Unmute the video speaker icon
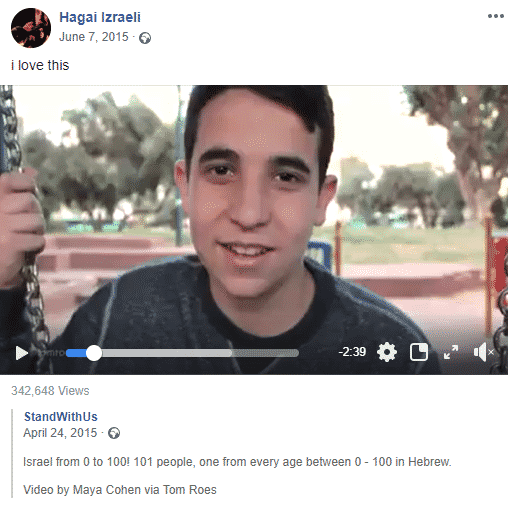This screenshot has width=508, height=508. click(x=483, y=352)
